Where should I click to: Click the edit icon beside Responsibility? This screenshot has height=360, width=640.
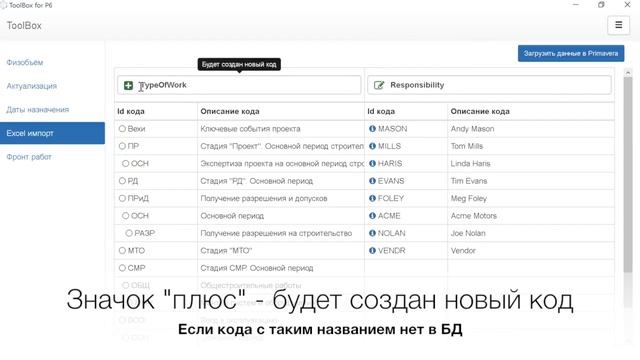[379, 85]
